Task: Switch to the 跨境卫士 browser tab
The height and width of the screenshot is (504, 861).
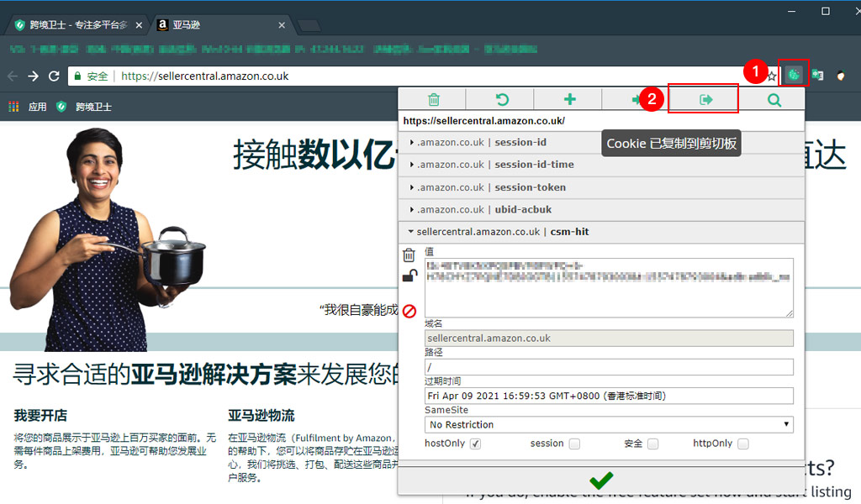Action: 77,25
